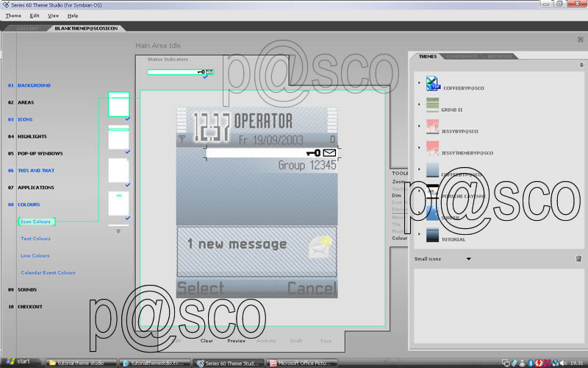Screen dimensions: 588x368
Task: Click the COFFEEBYP@SCO theme file icon
Action: (x=433, y=83)
